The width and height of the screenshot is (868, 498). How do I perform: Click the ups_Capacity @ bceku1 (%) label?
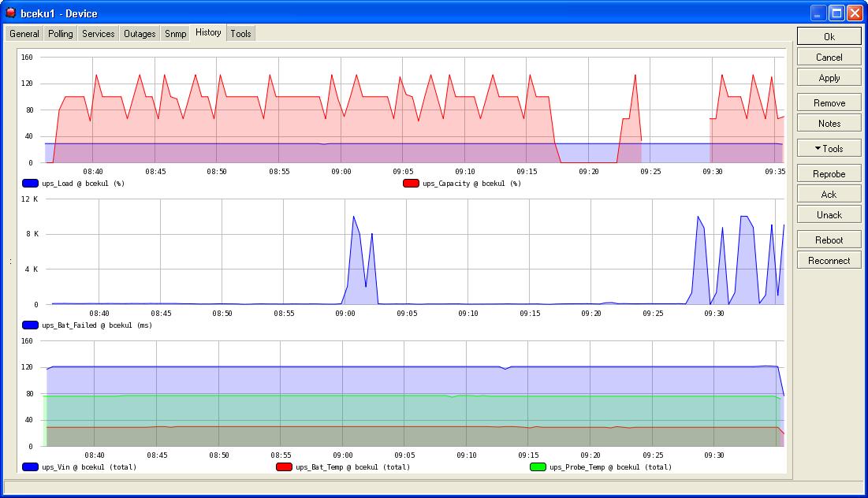471,183
